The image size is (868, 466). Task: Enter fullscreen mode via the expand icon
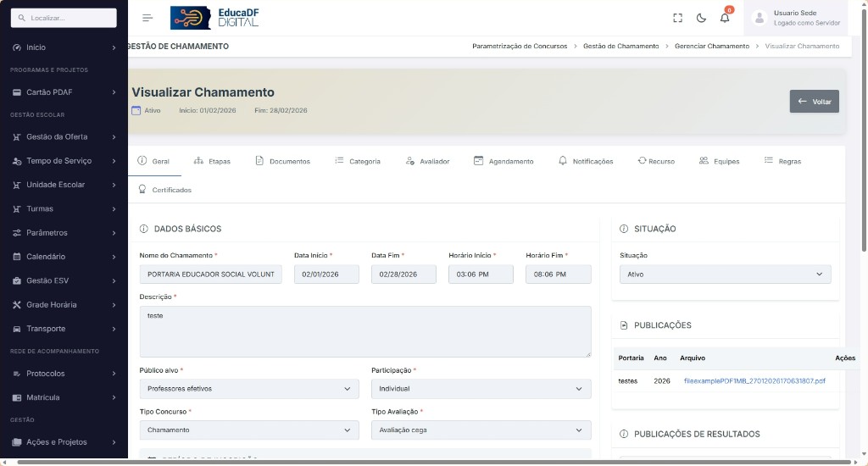677,18
